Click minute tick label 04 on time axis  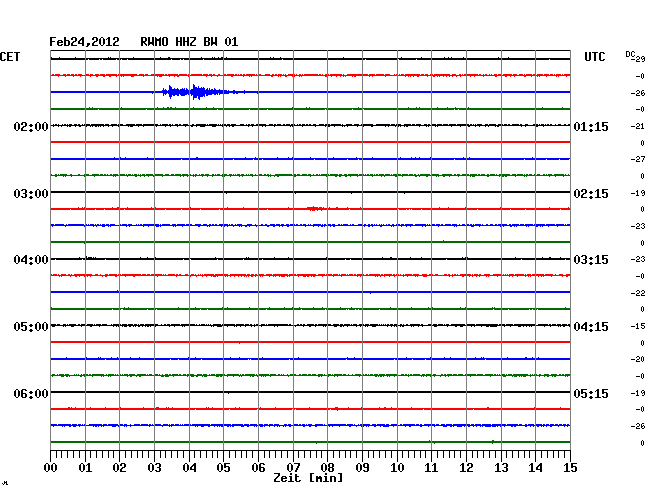click(189, 468)
